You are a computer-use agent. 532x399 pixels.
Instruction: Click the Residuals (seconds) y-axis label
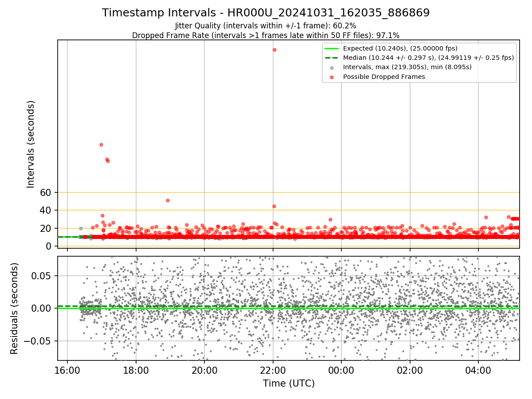pos(14,308)
